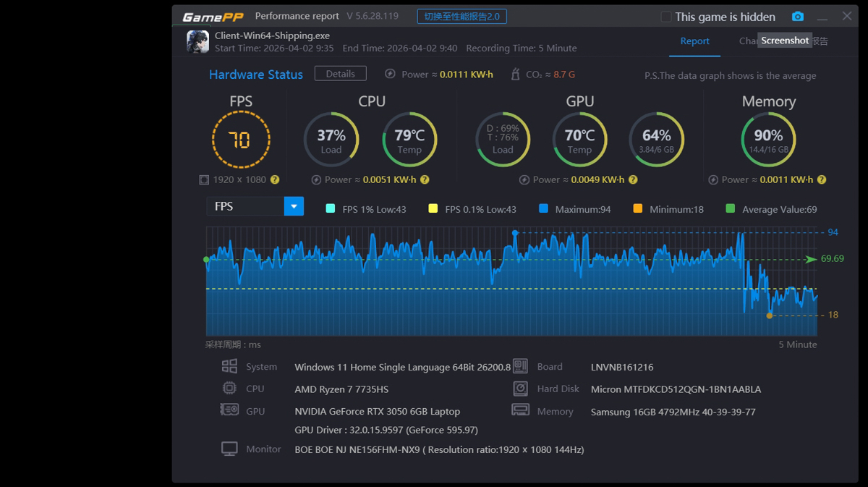868x487 pixels.
Task: Click the Client-Win64-Shipping game icon
Action: coord(197,42)
